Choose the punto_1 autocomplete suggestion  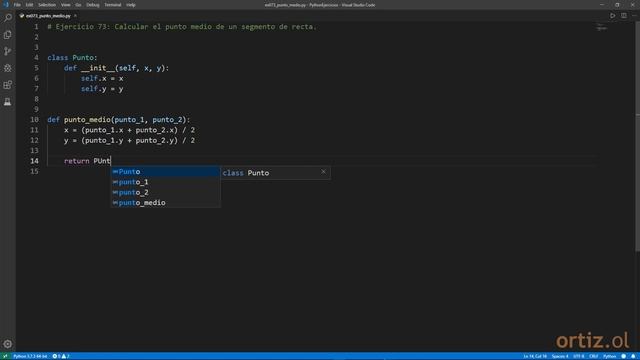pos(165,182)
